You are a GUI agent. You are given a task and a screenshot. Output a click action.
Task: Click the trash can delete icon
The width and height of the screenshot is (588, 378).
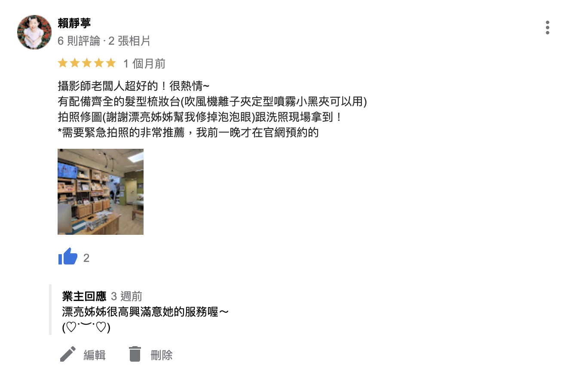coord(135,354)
